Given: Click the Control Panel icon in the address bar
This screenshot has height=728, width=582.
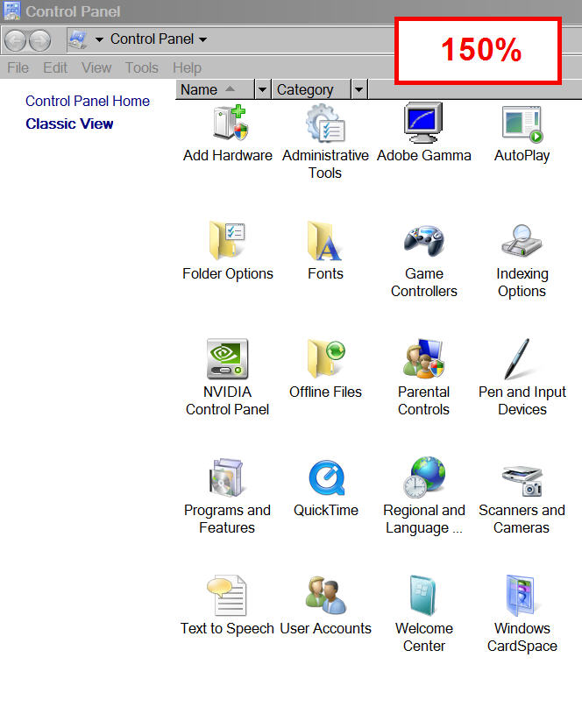Looking at the screenshot, I should [77, 40].
